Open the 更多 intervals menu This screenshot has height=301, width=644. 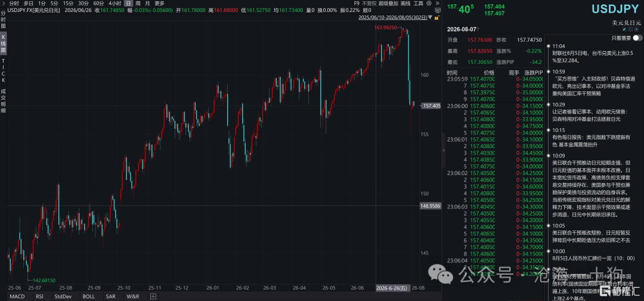pyautogui.click(x=159, y=4)
